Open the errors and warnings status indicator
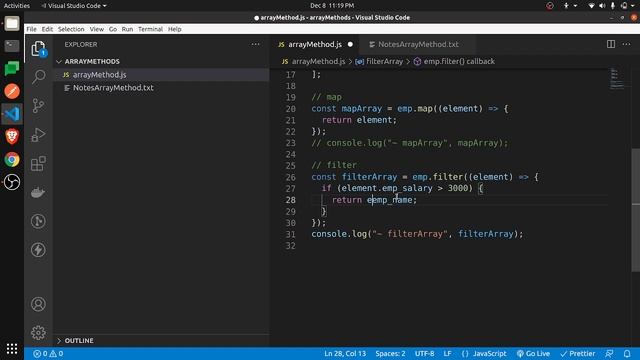This screenshot has width=640, height=360. [48, 353]
